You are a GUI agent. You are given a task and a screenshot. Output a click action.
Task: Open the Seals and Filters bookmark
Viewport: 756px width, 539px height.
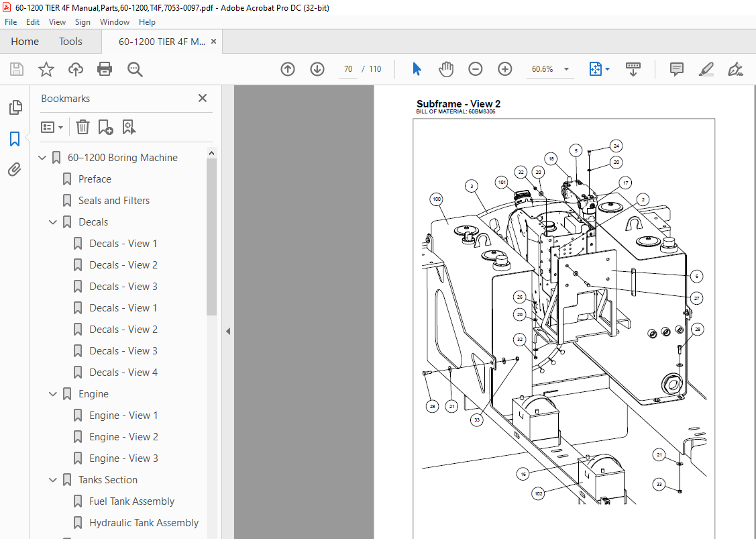114,200
